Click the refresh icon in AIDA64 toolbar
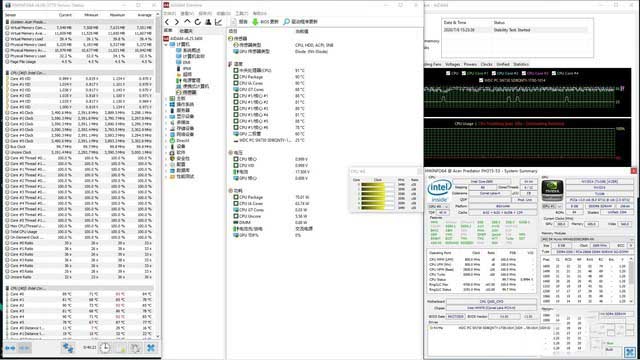Image resolution: width=640 pixels, height=360 pixels. [198, 22]
